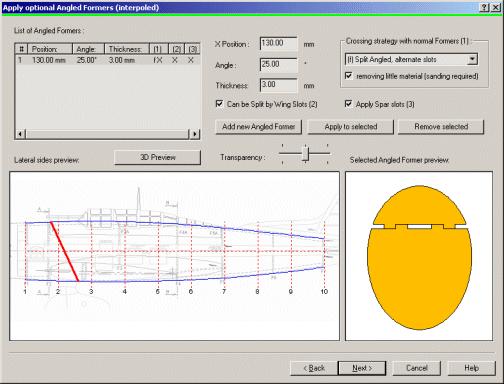The width and height of the screenshot is (504, 384).
Task: Click Apply to selected button
Action: pos(351,127)
